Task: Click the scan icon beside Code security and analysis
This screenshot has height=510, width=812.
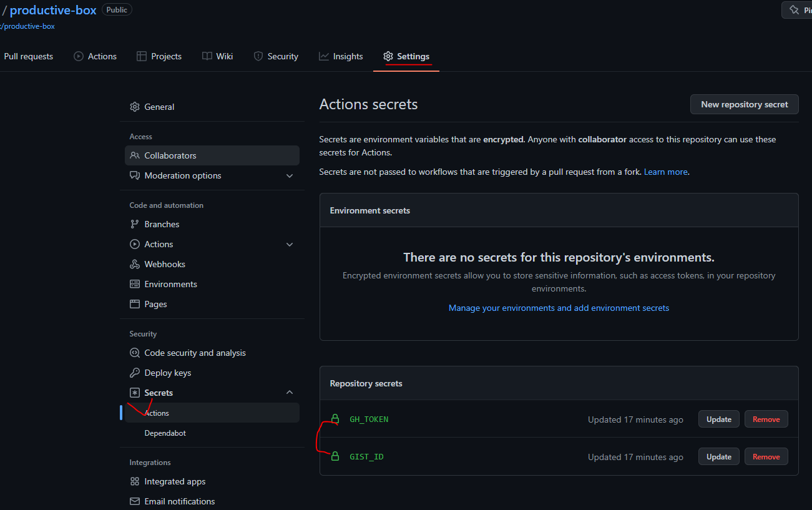Action: (x=135, y=353)
